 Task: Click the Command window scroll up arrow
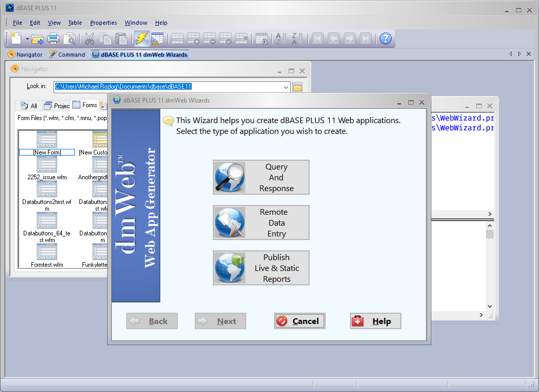click(x=490, y=226)
